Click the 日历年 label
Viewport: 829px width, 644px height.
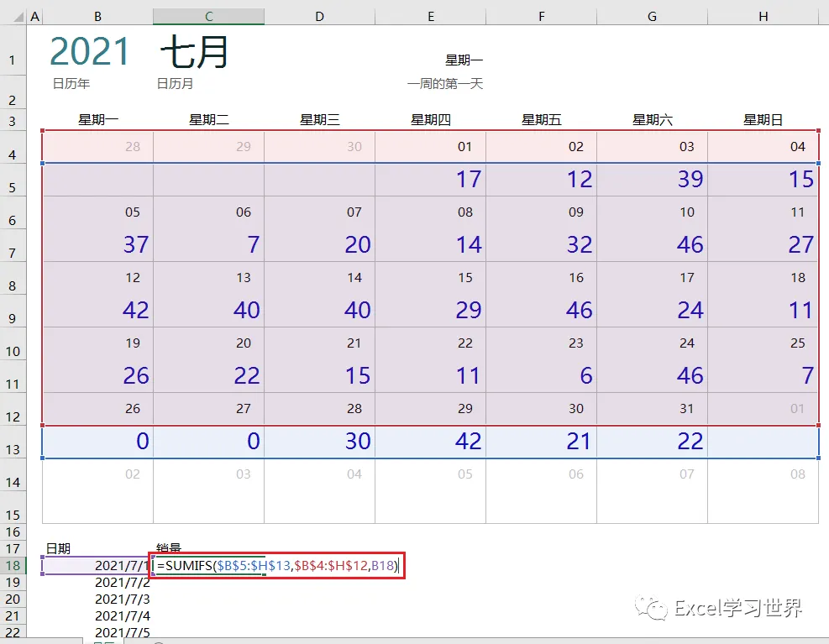(x=71, y=83)
